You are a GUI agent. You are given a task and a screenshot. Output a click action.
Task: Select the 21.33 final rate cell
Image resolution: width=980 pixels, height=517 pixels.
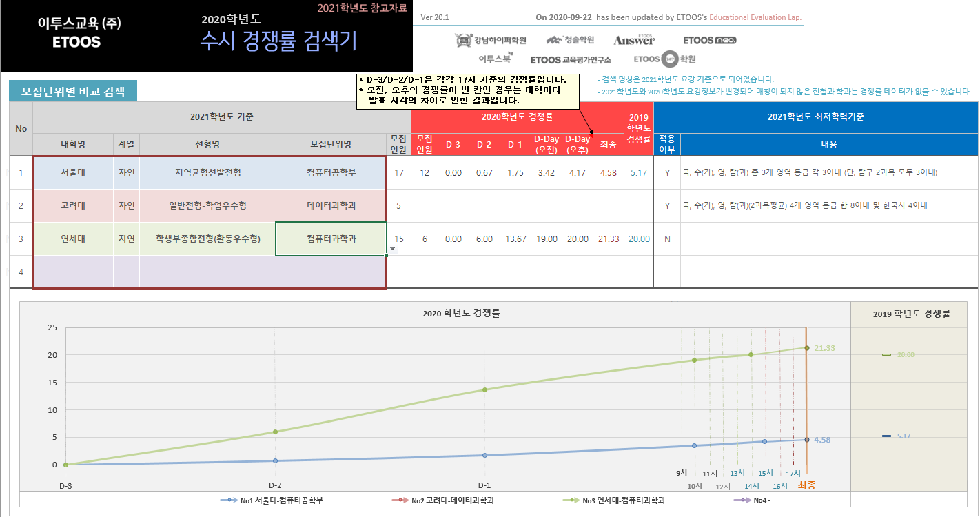pyautogui.click(x=608, y=239)
